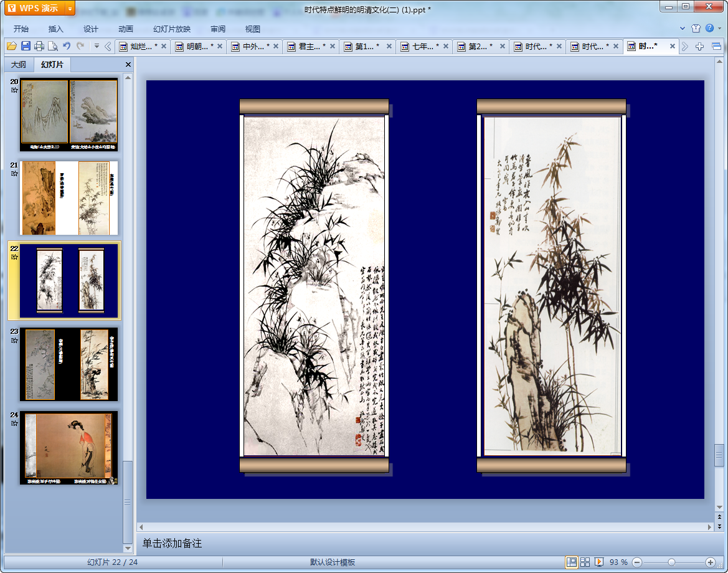Open the quick access toolbar customize dropdown

(x=97, y=46)
